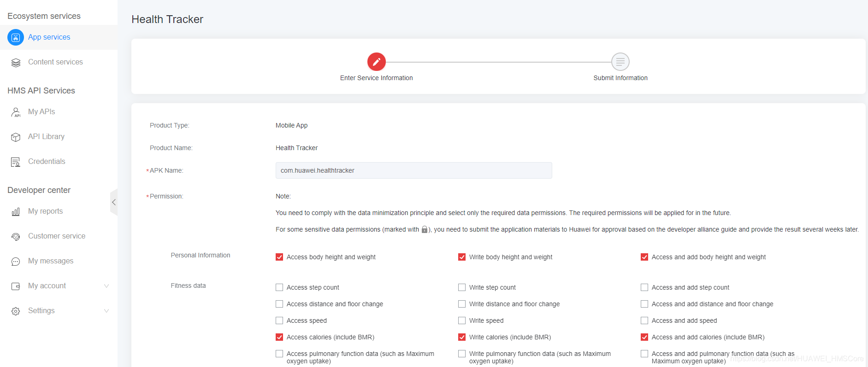This screenshot has height=367, width=868.
Task: Click the My APIs person icon
Action: pyautogui.click(x=16, y=112)
